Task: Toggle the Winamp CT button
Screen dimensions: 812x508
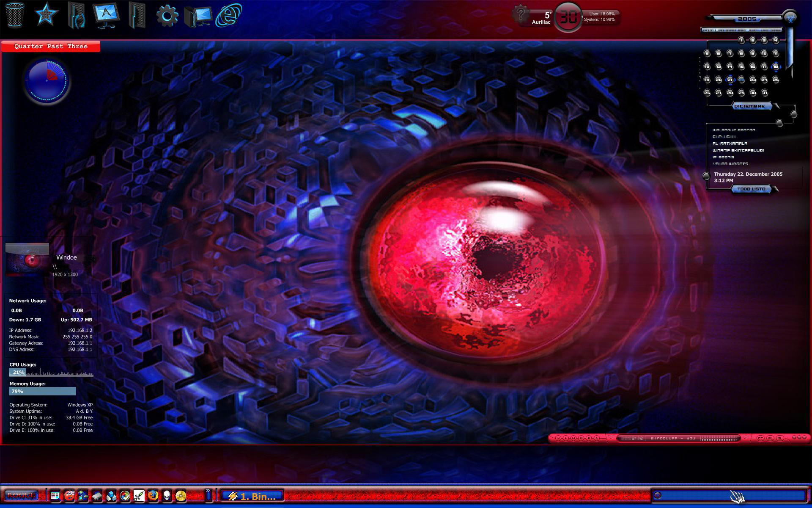Action: click(760, 438)
